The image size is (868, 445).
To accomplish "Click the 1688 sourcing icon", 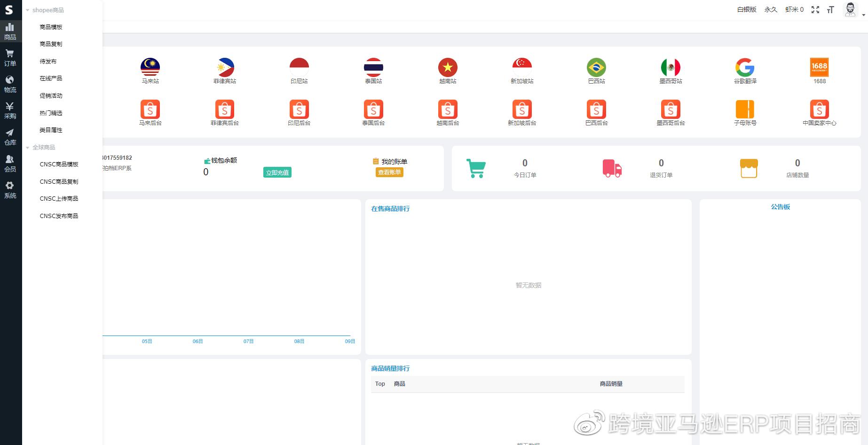I will point(819,68).
